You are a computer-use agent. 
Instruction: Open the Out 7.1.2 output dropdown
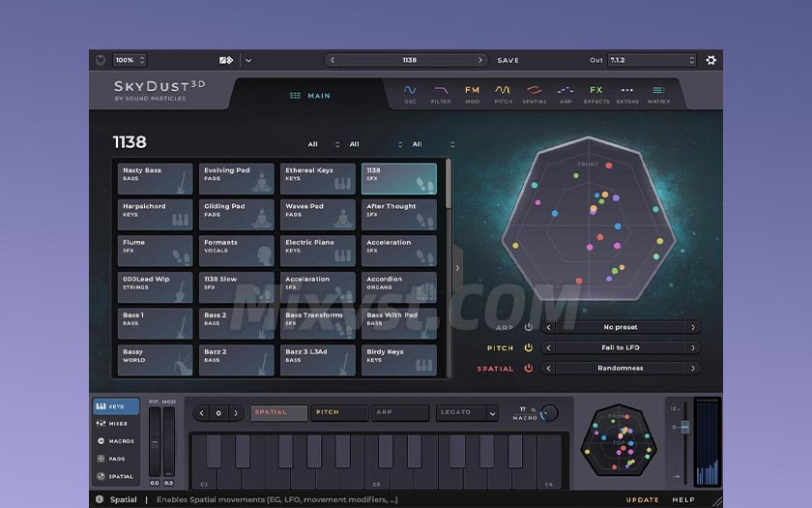[x=652, y=60]
